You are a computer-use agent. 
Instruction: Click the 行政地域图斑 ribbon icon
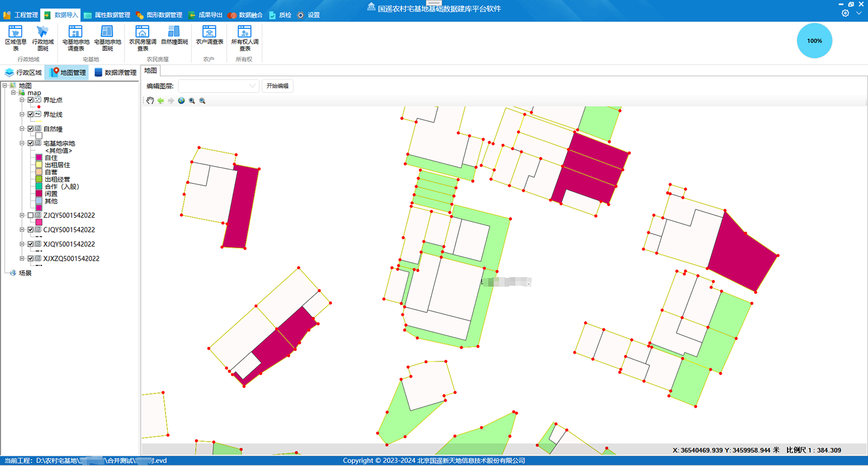tap(43, 38)
